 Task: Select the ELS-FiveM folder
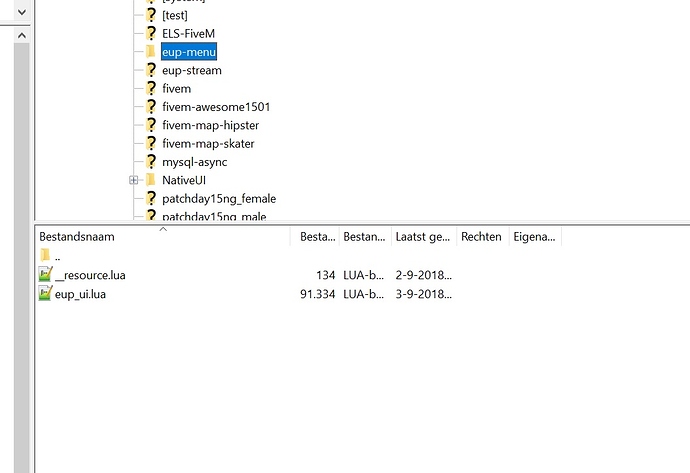click(188, 33)
